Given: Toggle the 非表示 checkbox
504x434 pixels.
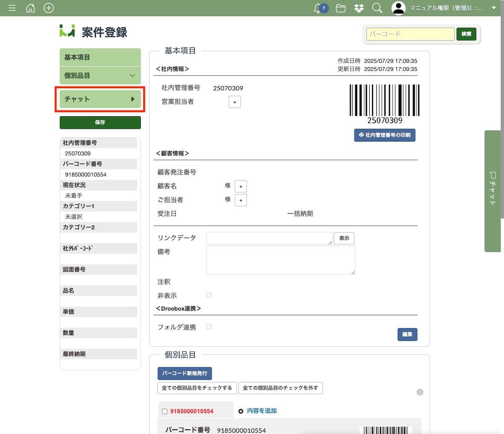Looking at the screenshot, I should (209, 295).
